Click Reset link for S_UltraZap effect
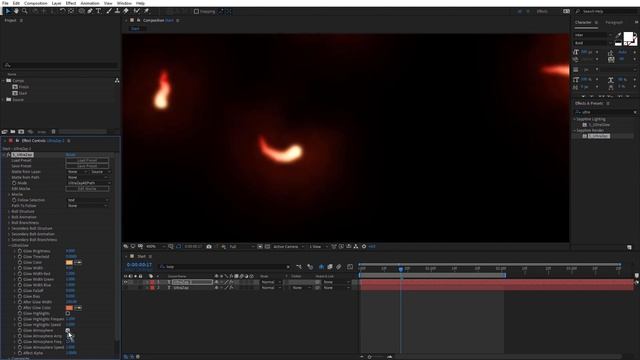 point(70,155)
